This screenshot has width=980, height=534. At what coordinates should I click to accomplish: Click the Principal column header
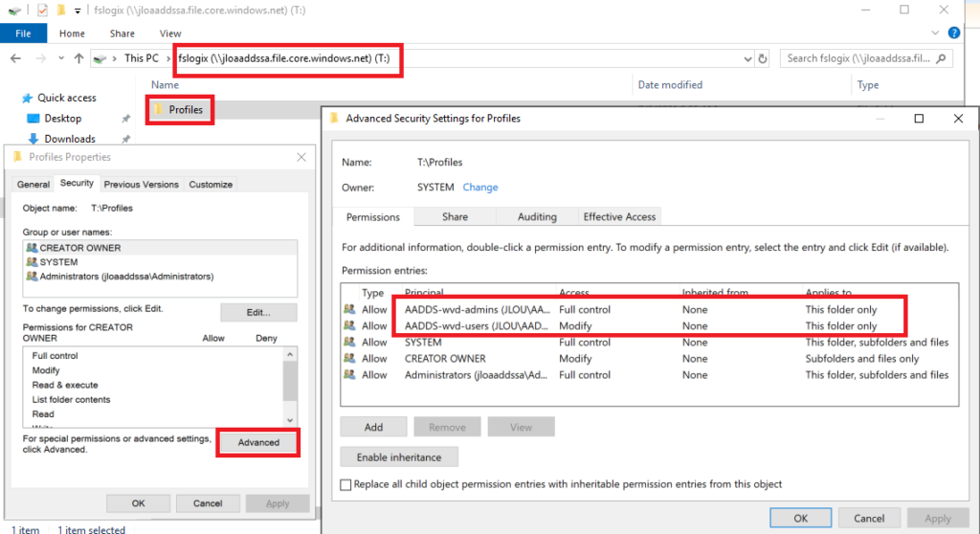424,293
